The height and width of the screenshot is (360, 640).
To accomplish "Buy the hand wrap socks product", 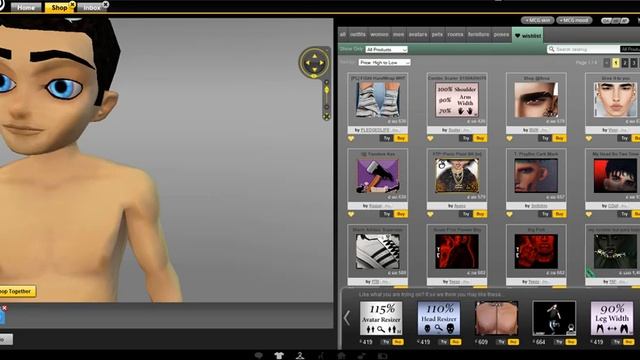I will click(x=401, y=138).
